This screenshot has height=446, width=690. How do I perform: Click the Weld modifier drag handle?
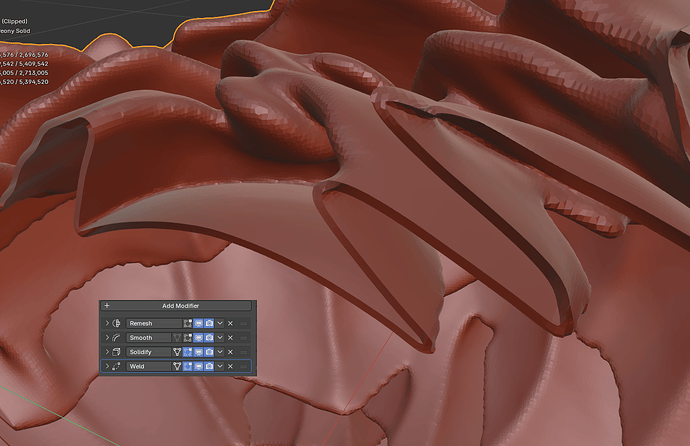pos(244,366)
